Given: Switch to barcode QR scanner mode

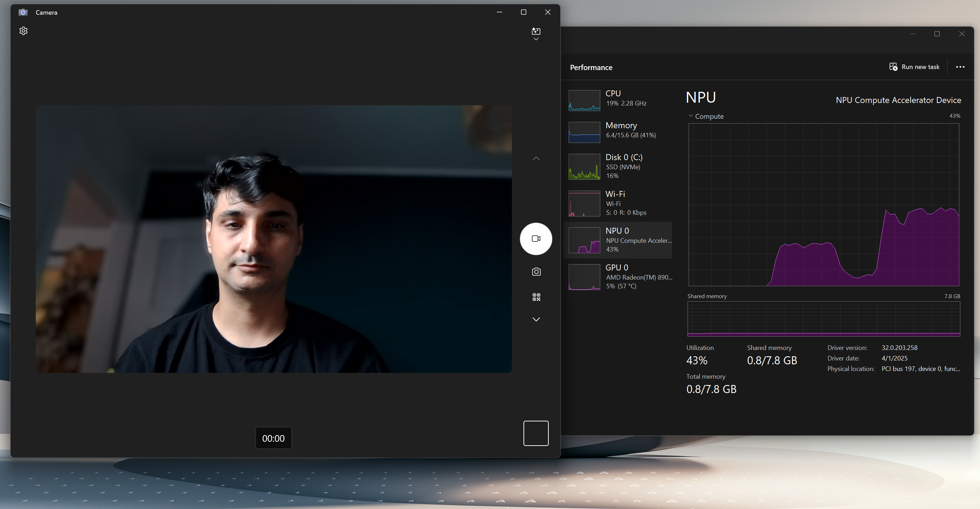Looking at the screenshot, I should 536,297.
